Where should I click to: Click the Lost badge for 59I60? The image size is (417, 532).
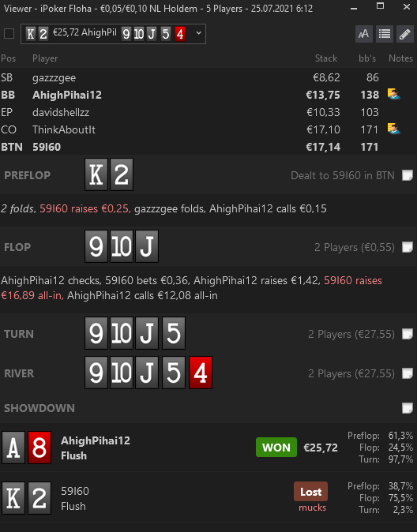[310, 492]
